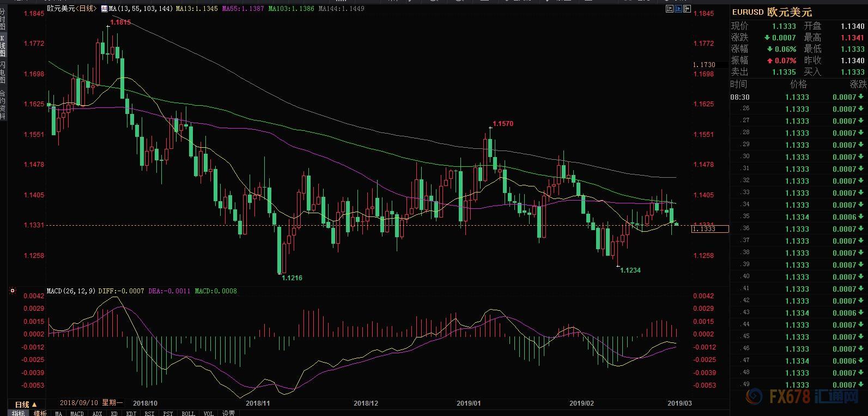Open the 设置 settings button

coord(228,413)
